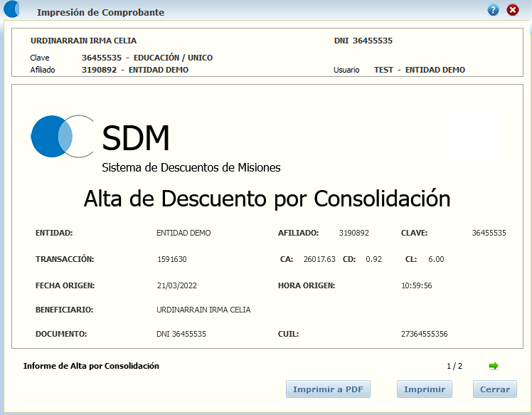The height and width of the screenshot is (415, 532).
Task: Select the CA value 26017.63
Action: [319, 259]
